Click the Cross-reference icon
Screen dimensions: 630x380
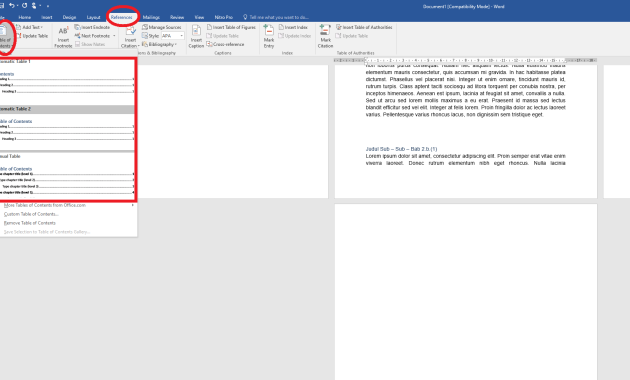tap(210, 44)
